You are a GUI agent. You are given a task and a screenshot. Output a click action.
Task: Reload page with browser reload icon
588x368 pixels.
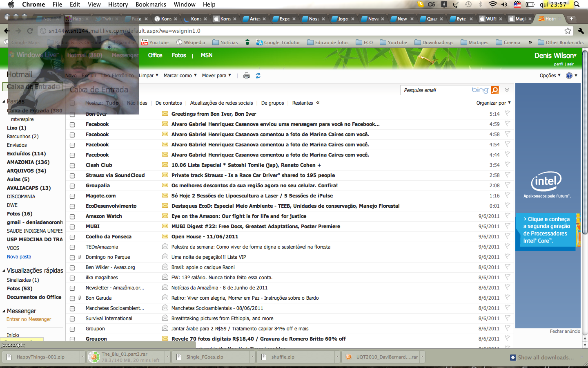click(x=30, y=31)
